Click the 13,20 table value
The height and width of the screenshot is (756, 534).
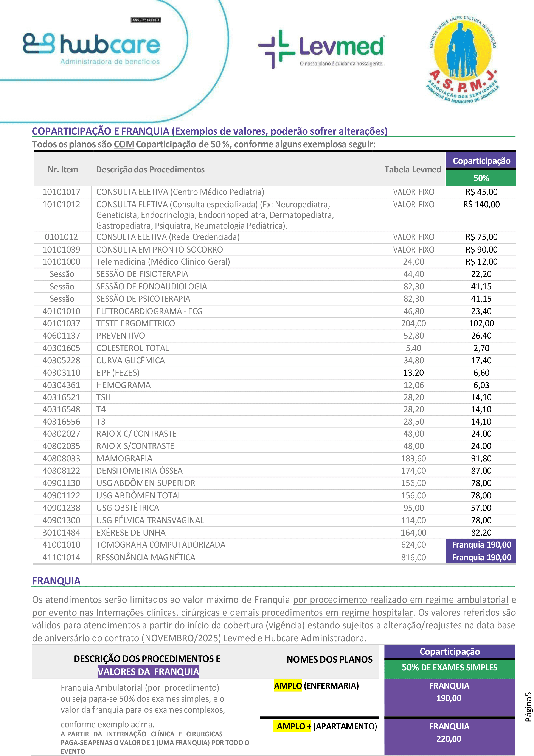click(414, 373)
